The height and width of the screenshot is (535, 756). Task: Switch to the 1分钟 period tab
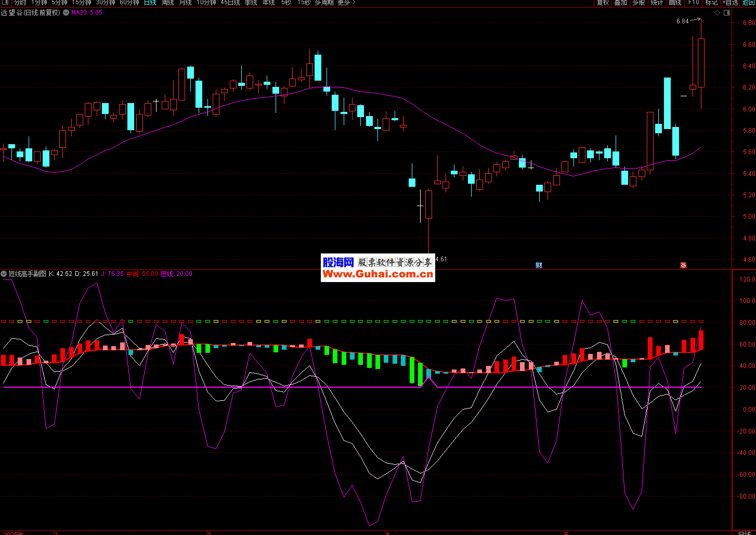click(39, 3)
